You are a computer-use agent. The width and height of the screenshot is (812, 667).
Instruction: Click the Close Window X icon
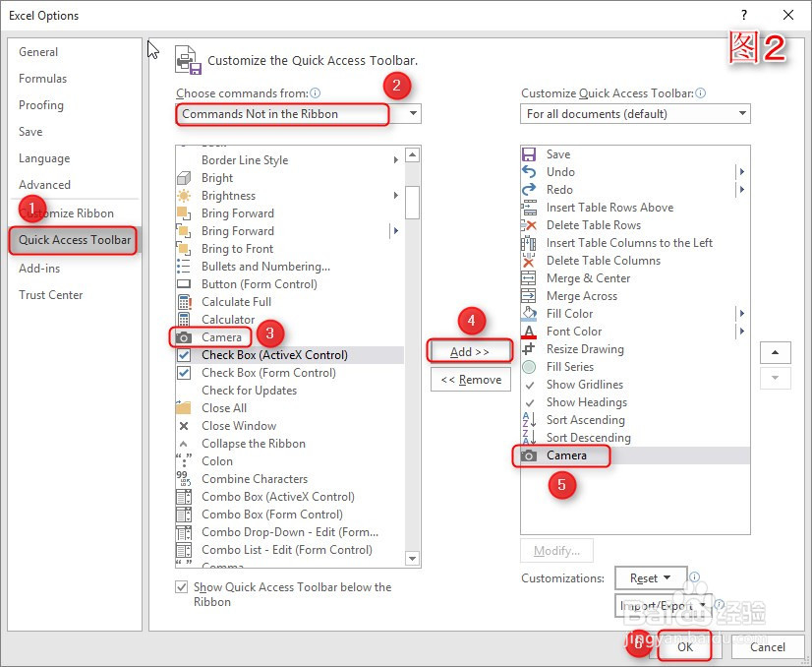[184, 426]
